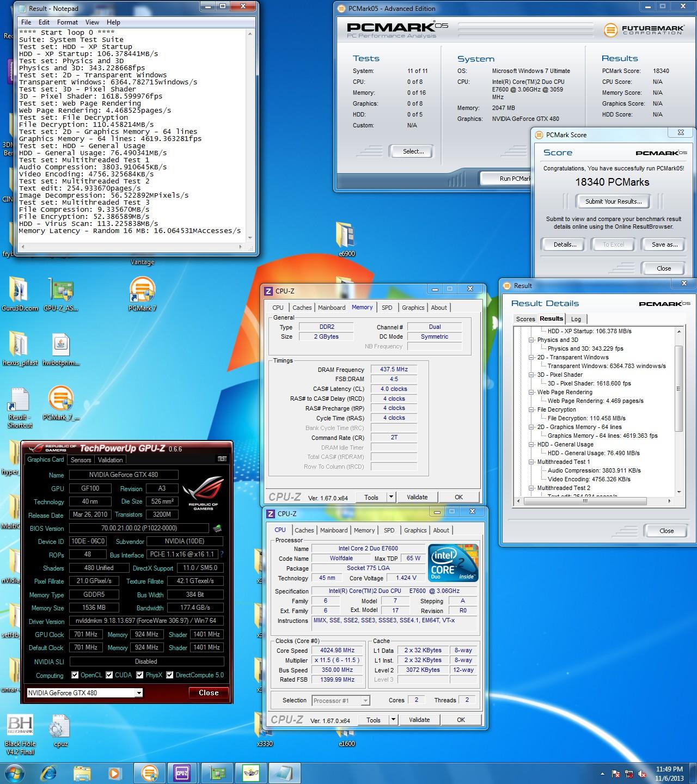Screen dimensions: 697x784
Task: Select the cpuz desktop file icon
Action: click(60, 731)
